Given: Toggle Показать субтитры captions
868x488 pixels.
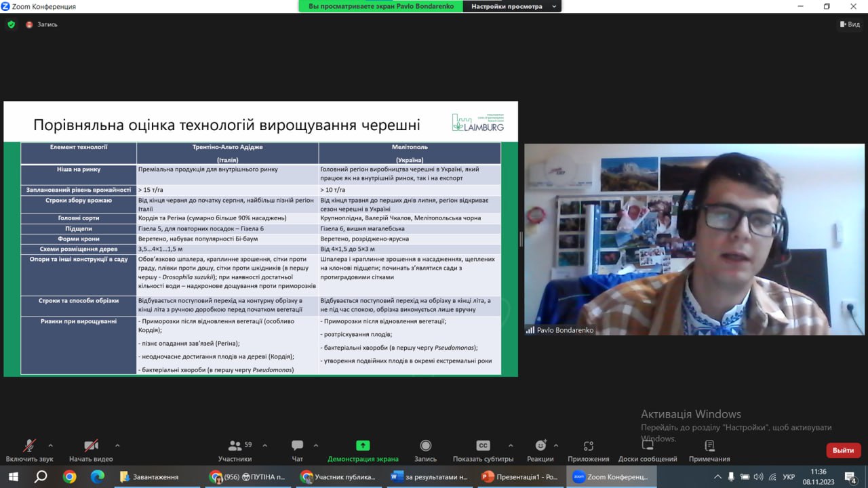Looking at the screenshot, I should tap(483, 451).
